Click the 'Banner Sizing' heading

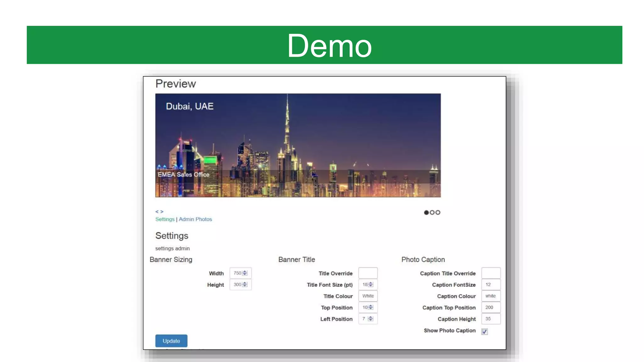pos(171,260)
